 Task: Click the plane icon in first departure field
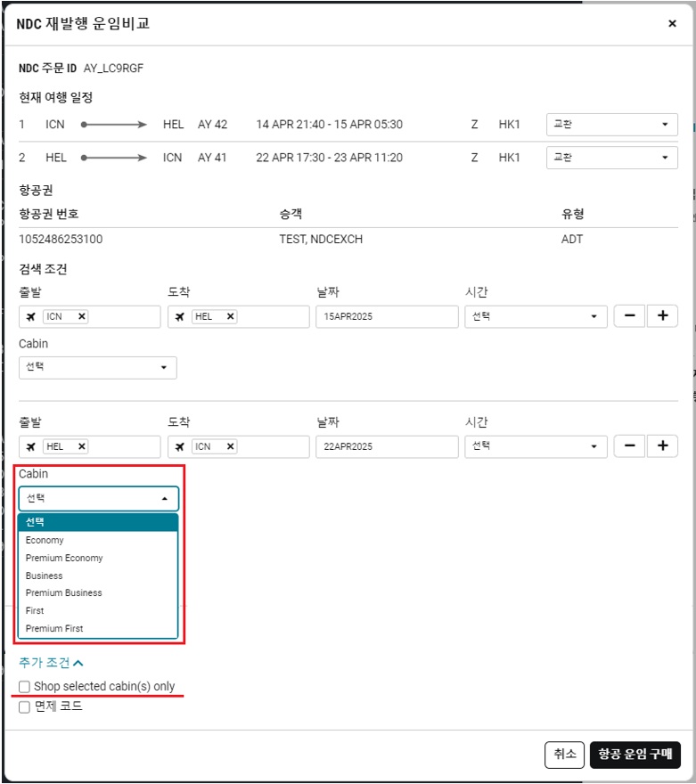coord(31,316)
